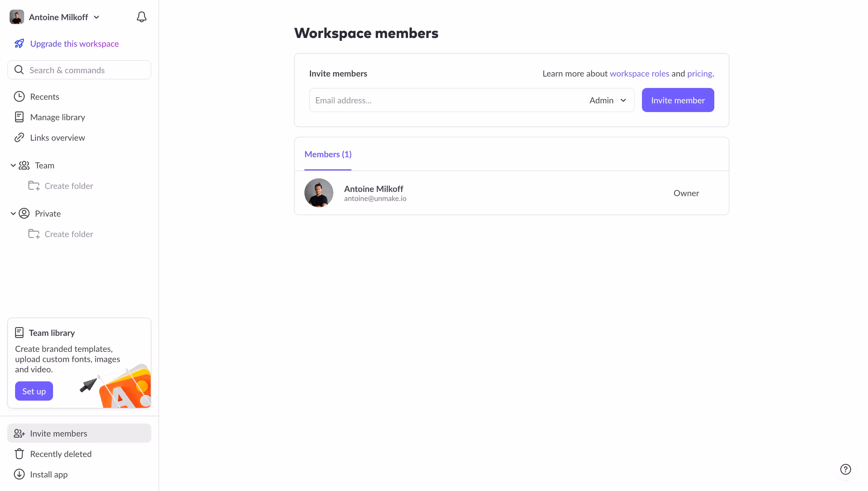Collapse the Private section
The image size is (868, 491).
pyautogui.click(x=13, y=213)
